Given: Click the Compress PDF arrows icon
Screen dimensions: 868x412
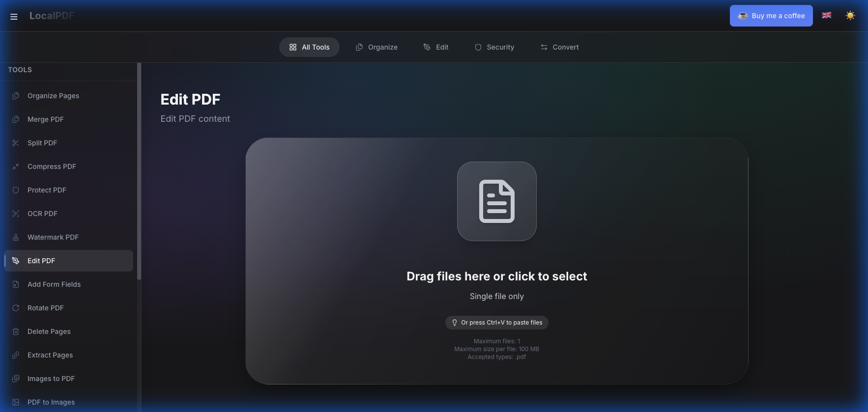Looking at the screenshot, I should pos(16,166).
